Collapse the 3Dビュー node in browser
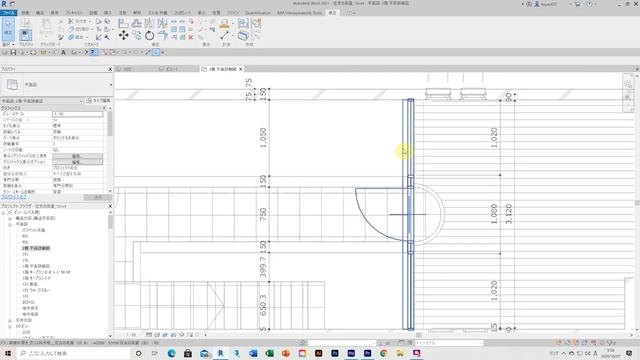The height and width of the screenshot is (360, 640). pos(10,327)
